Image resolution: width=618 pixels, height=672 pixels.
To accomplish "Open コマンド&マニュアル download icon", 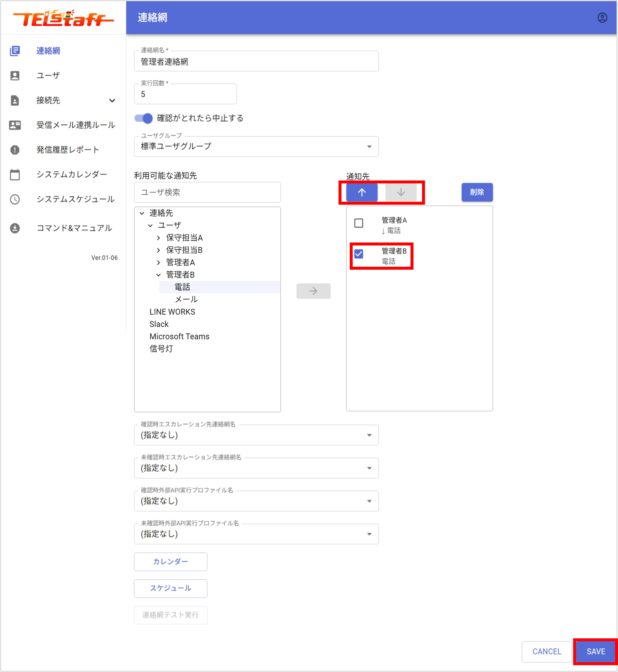I will (x=15, y=228).
